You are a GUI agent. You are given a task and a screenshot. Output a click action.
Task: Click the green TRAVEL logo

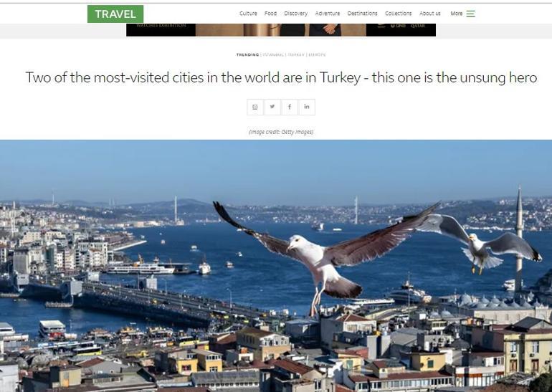(x=115, y=14)
